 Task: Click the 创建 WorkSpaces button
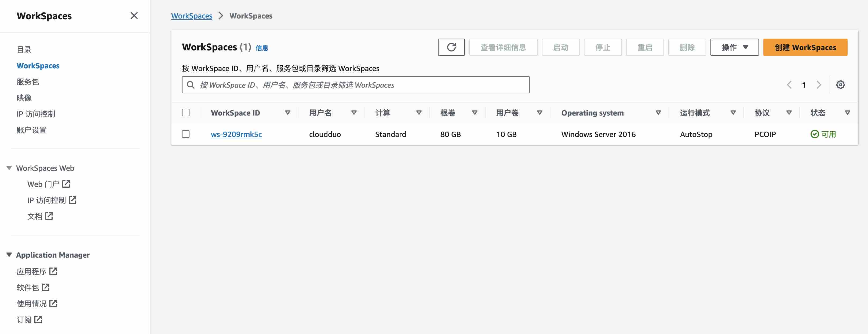805,47
